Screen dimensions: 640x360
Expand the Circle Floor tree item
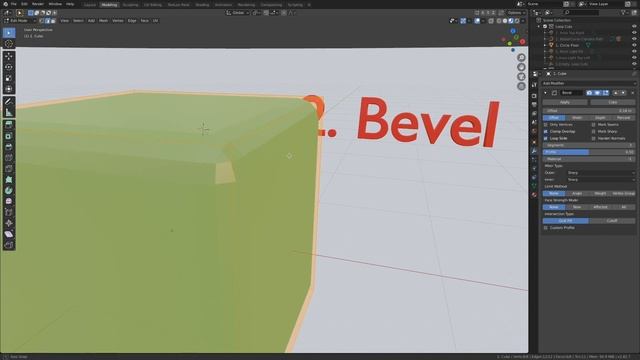tap(545, 45)
